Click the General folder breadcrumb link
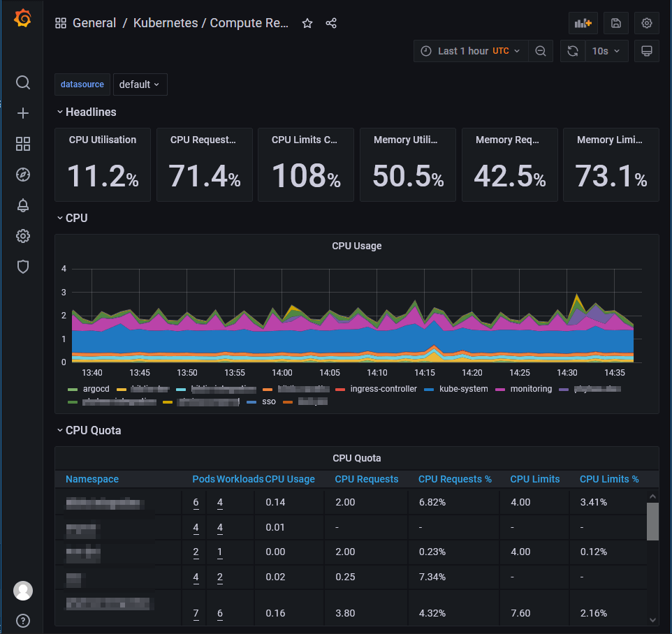672x634 pixels. pos(94,23)
